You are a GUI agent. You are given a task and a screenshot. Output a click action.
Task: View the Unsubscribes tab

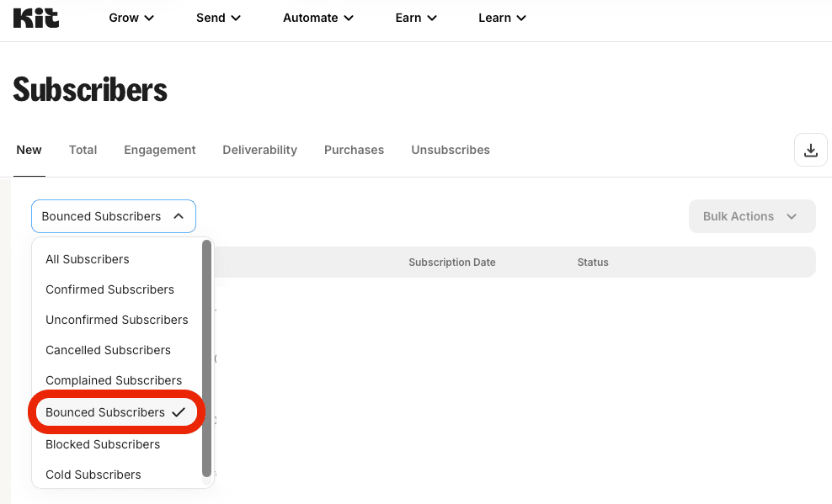coord(451,150)
